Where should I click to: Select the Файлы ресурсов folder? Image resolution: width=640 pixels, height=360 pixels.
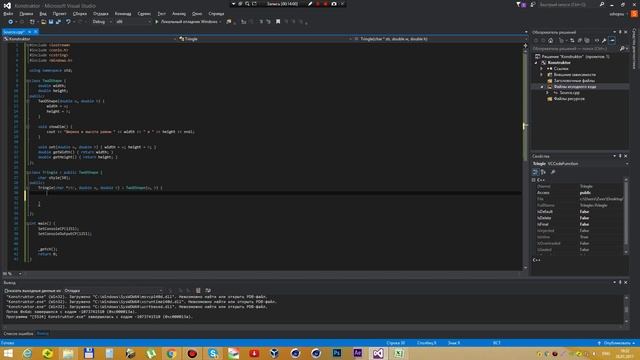coord(569,99)
